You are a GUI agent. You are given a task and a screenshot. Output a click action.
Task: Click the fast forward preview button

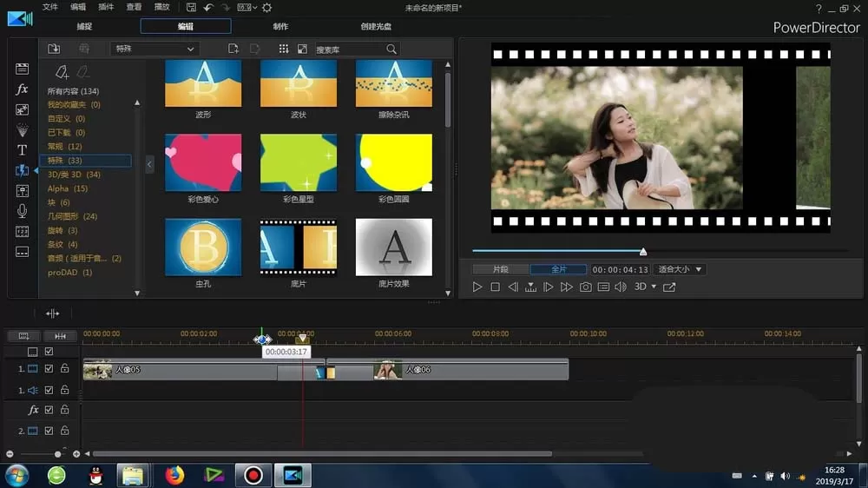[566, 287]
